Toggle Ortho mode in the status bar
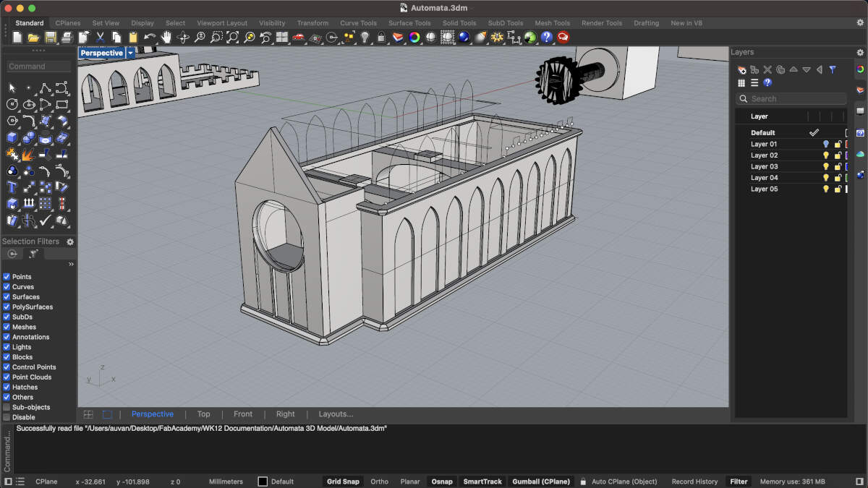This screenshot has height=488, width=868. (379, 481)
